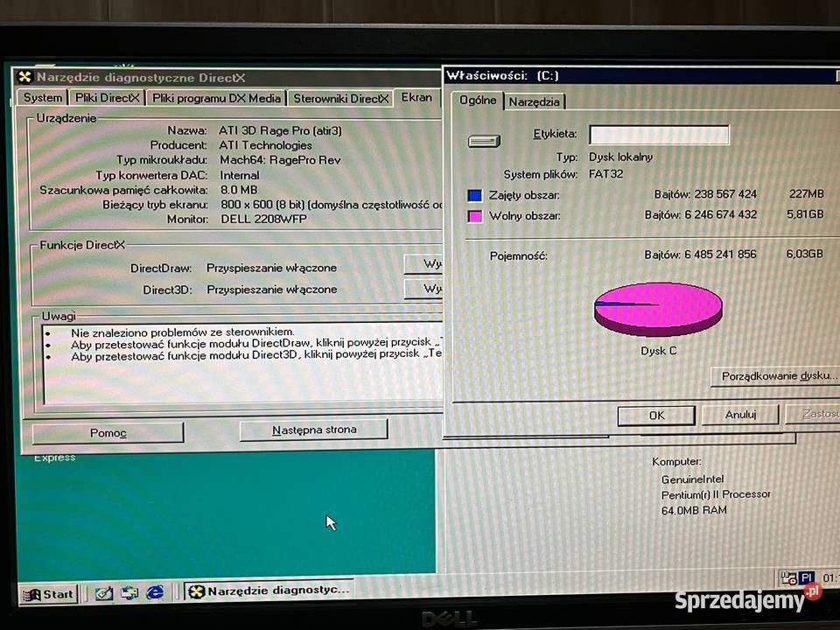The image size is (840, 630).
Task: Click the DirectDraw test button
Action: pos(424,263)
